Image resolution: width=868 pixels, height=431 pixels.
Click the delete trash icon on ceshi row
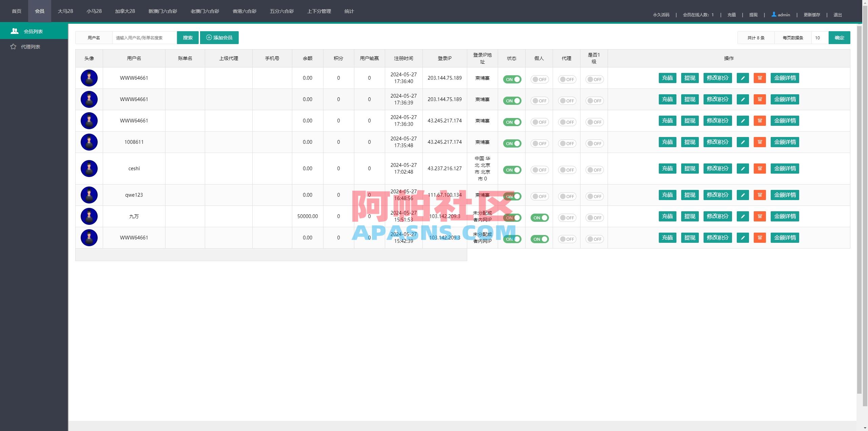(x=760, y=169)
